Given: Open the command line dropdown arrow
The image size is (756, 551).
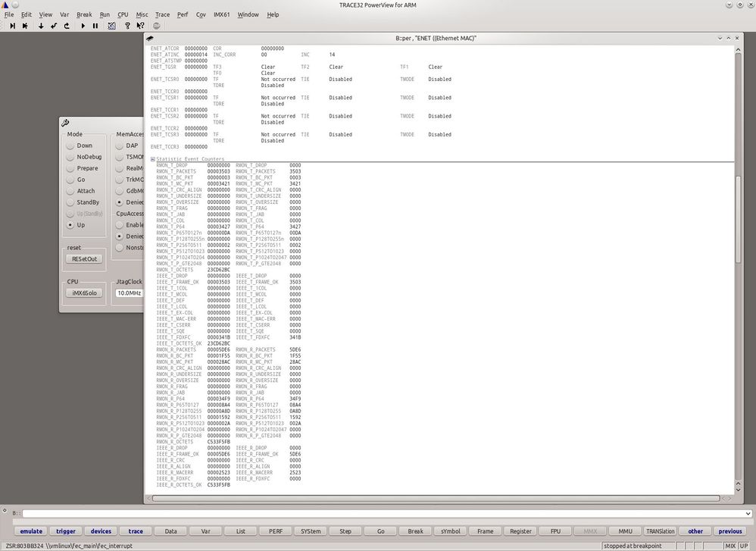Looking at the screenshot, I should (x=748, y=513).
